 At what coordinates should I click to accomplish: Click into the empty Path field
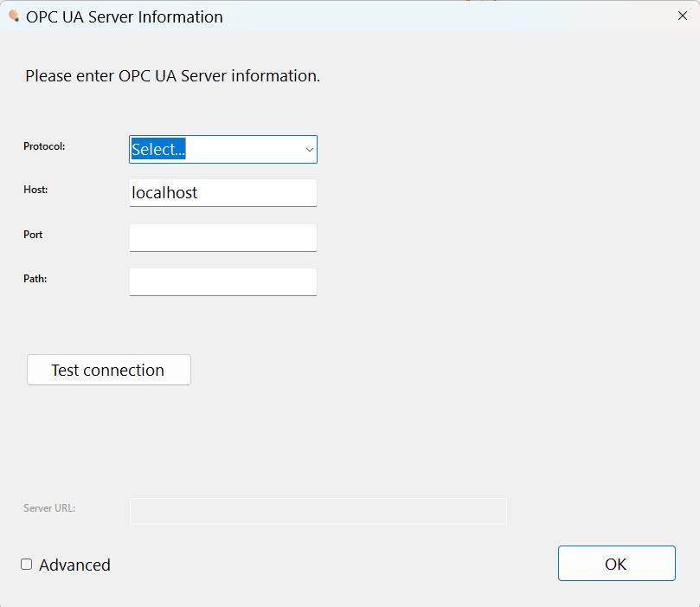tap(222, 281)
